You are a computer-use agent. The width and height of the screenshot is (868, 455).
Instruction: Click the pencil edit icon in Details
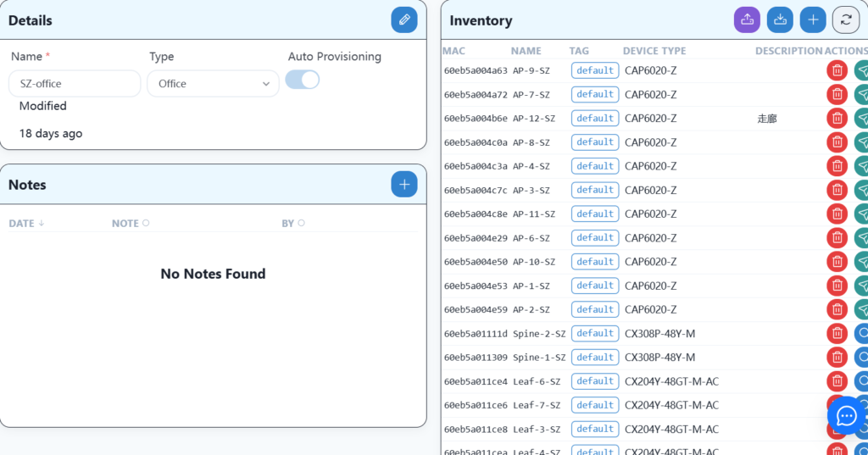pos(404,19)
